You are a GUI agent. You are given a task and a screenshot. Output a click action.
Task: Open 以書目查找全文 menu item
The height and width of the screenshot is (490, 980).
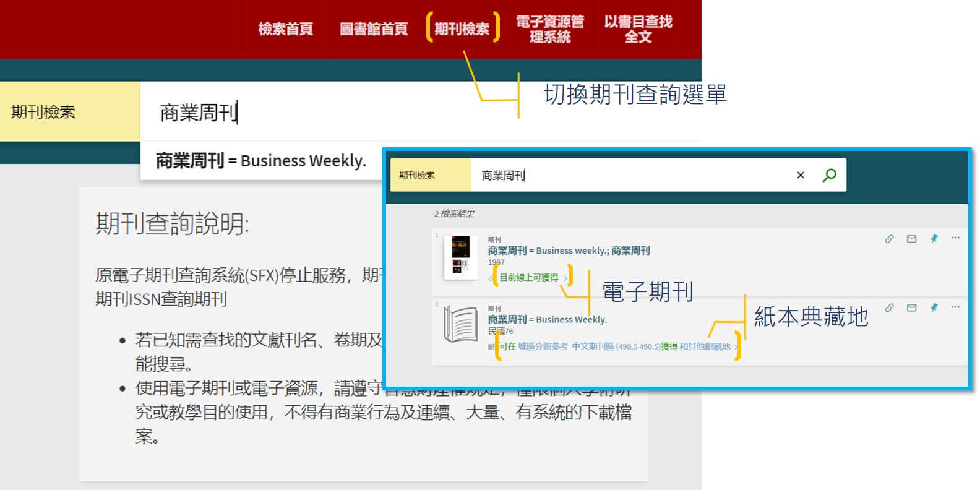638,29
